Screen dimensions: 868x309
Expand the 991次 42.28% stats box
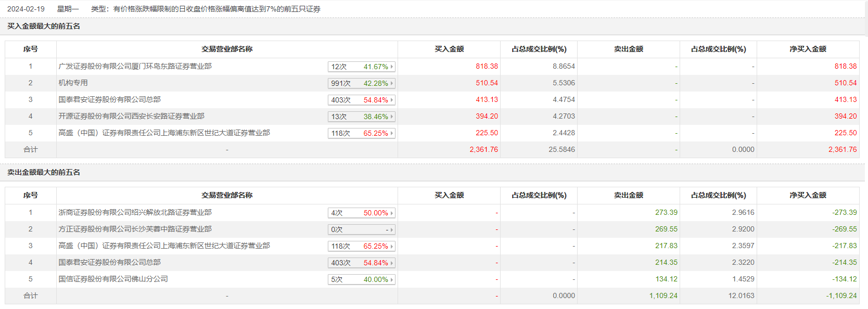click(x=362, y=83)
